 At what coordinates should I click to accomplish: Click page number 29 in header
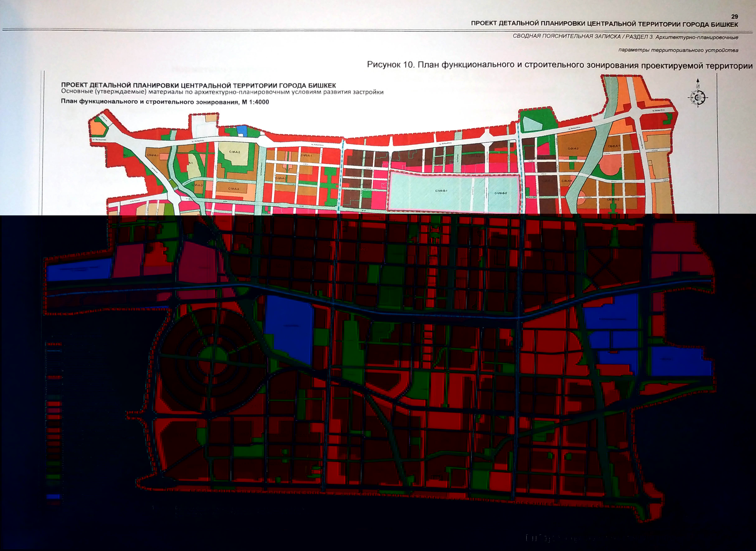pos(734,17)
